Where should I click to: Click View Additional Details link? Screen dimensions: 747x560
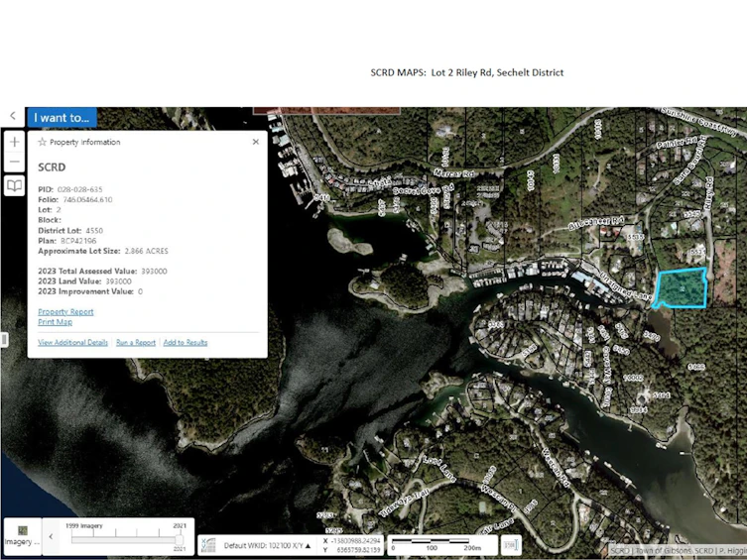coord(72,343)
